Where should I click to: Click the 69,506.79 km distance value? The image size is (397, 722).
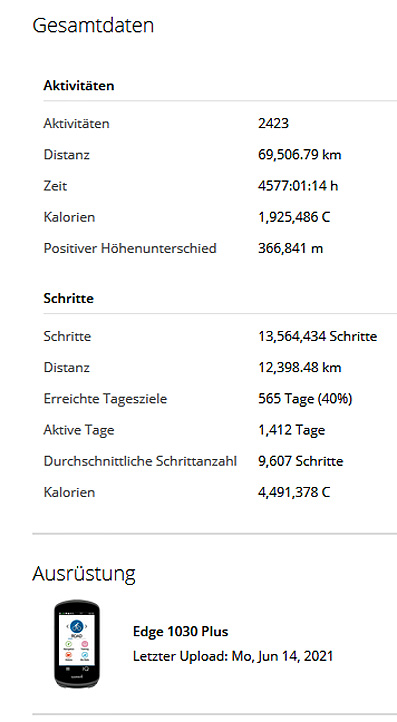[x=300, y=155]
